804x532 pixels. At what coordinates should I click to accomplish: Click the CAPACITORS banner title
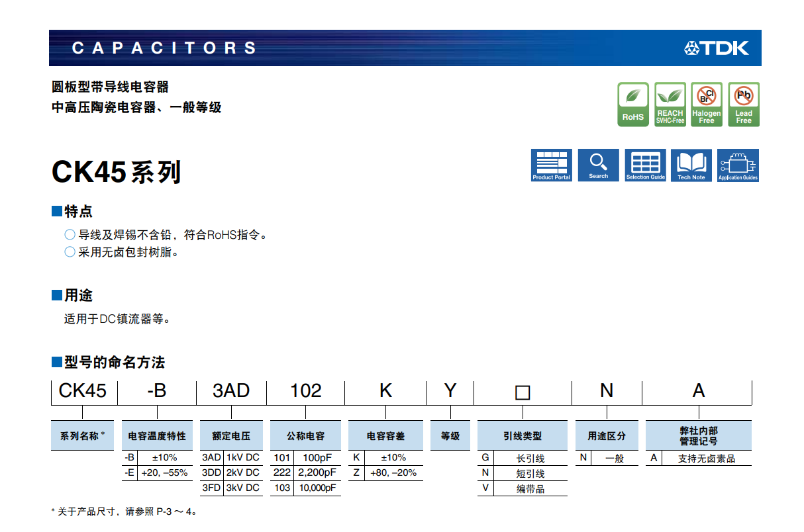(164, 48)
